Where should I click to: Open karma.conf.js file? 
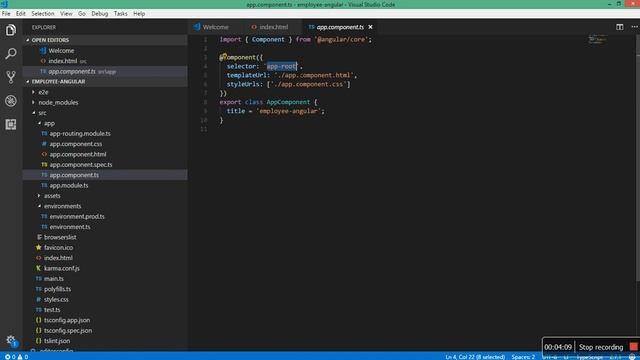click(105, 269)
